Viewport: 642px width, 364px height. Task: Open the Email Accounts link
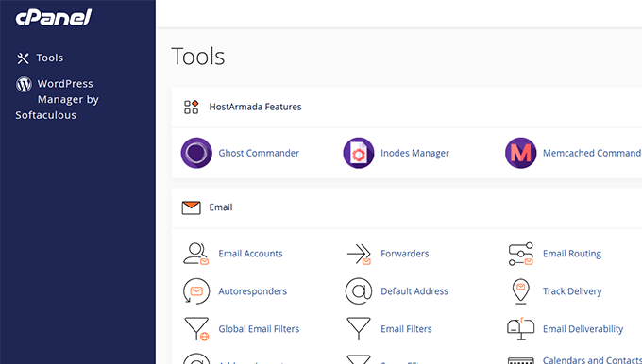point(250,254)
